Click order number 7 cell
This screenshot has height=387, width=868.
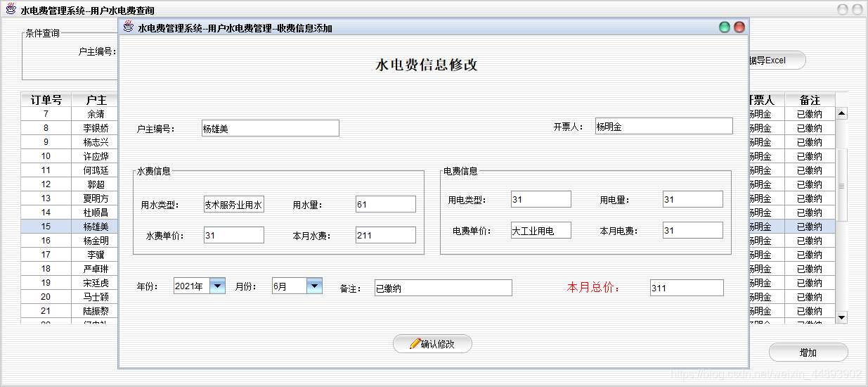(x=46, y=114)
